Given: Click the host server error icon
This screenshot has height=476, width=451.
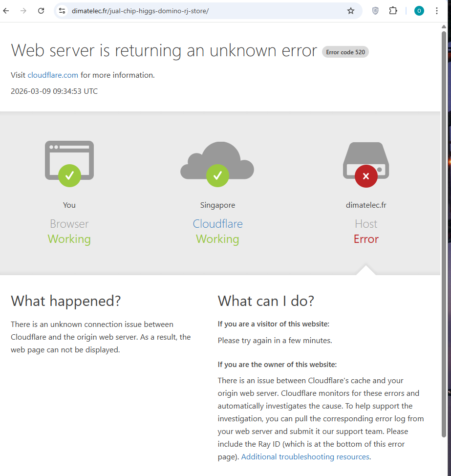Looking at the screenshot, I should coord(366,165).
